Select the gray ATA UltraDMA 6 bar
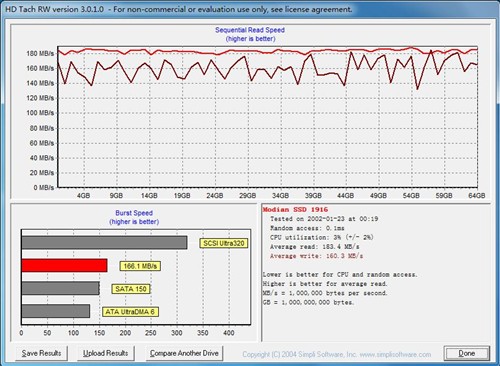 [56, 311]
